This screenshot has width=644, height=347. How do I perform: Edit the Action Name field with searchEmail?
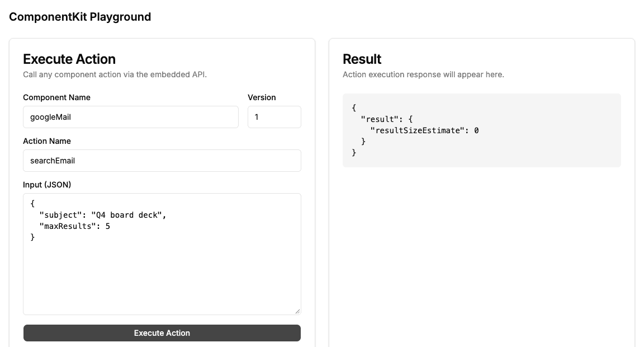[162, 160]
